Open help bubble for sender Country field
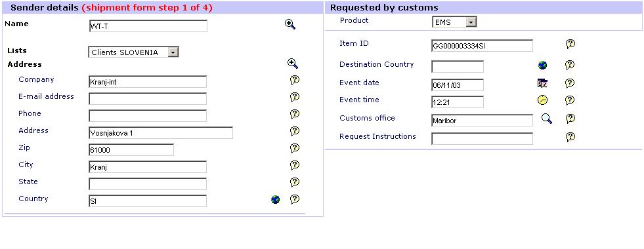The image size is (644, 249). pos(295,199)
